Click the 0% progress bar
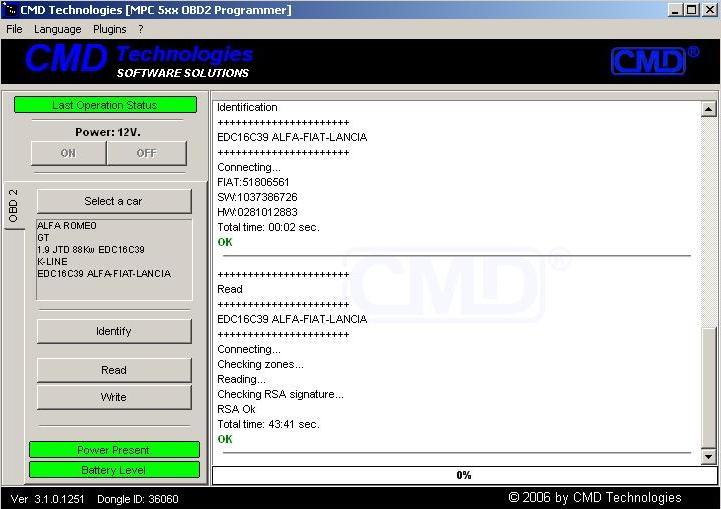This screenshot has width=721, height=509. 463,475
